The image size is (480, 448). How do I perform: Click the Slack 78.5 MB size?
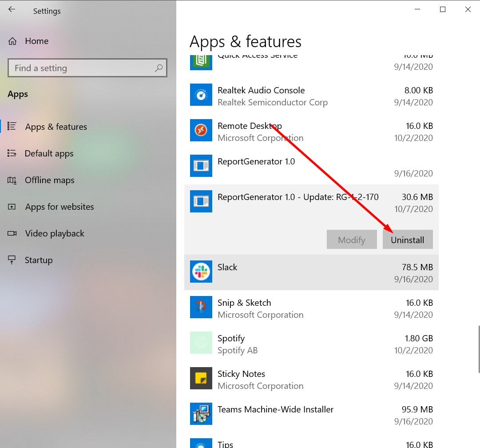click(417, 267)
